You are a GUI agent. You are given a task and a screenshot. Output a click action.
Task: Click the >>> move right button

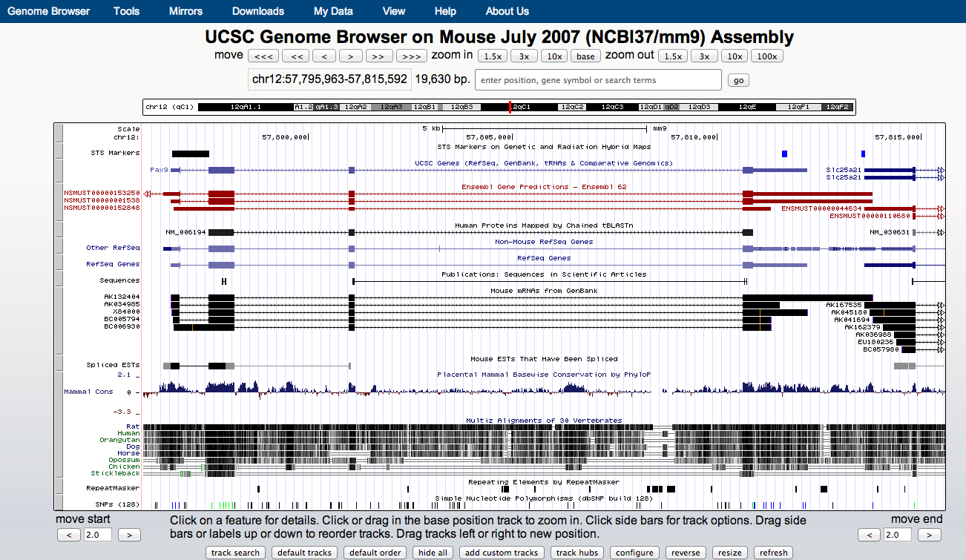pyautogui.click(x=410, y=56)
